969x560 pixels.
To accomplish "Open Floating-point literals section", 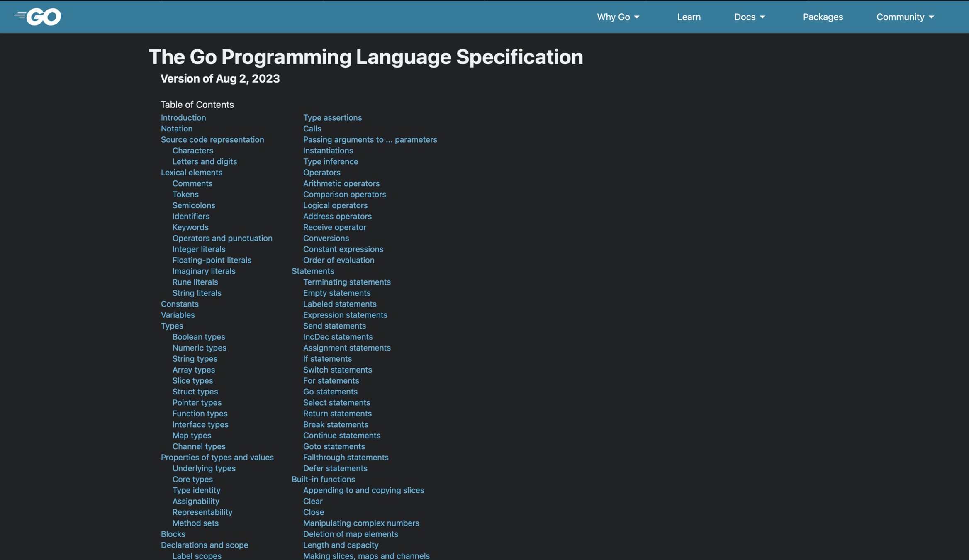I will 212,261.
